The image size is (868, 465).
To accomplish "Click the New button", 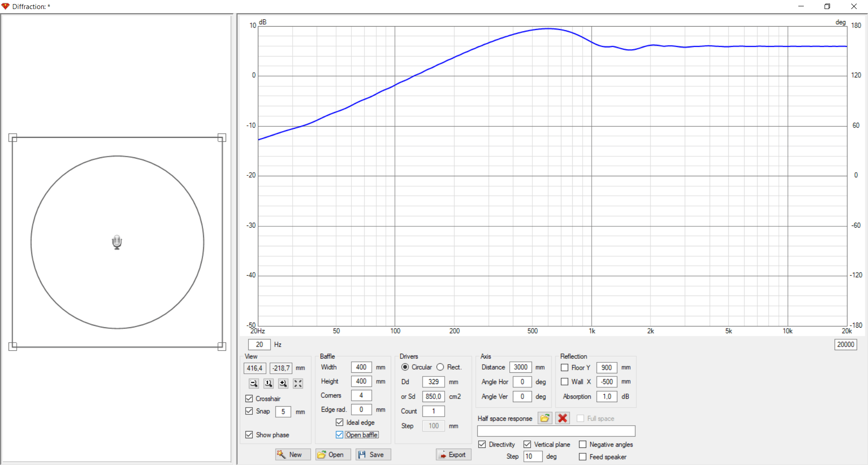I will [293, 455].
